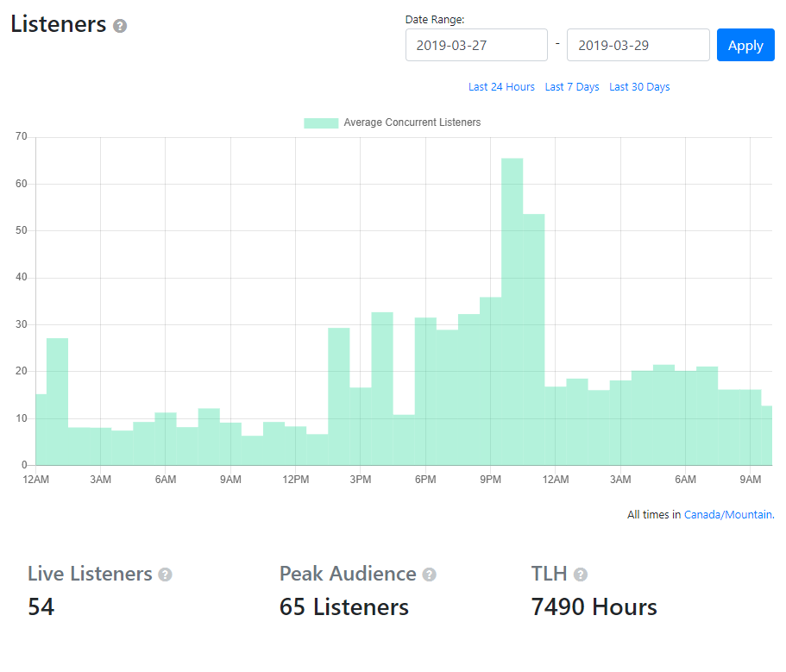The height and width of the screenshot is (672, 786).
Task: Open the Canada/Mountain timezone link
Action: pos(728,515)
